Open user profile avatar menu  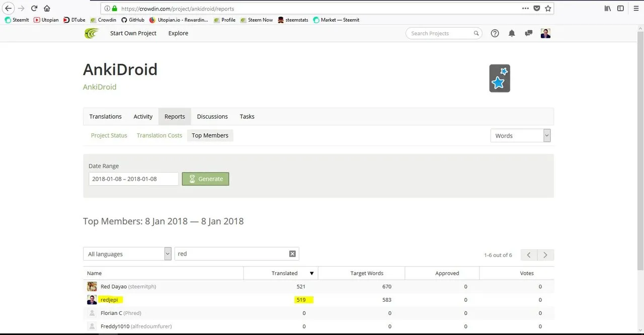(x=545, y=33)
